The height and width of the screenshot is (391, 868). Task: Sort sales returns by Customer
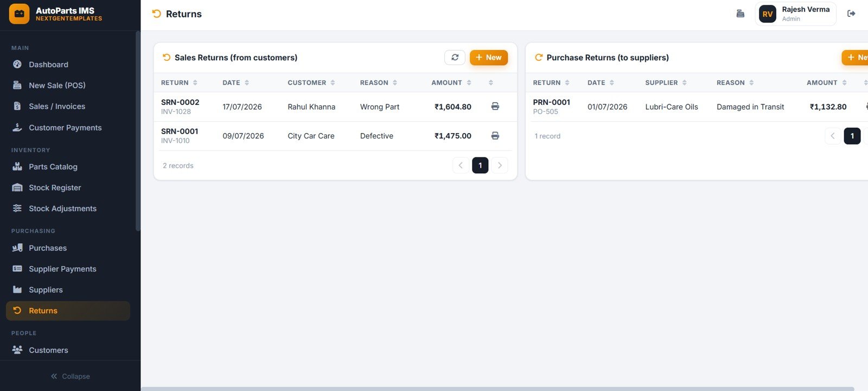(311, 83)
